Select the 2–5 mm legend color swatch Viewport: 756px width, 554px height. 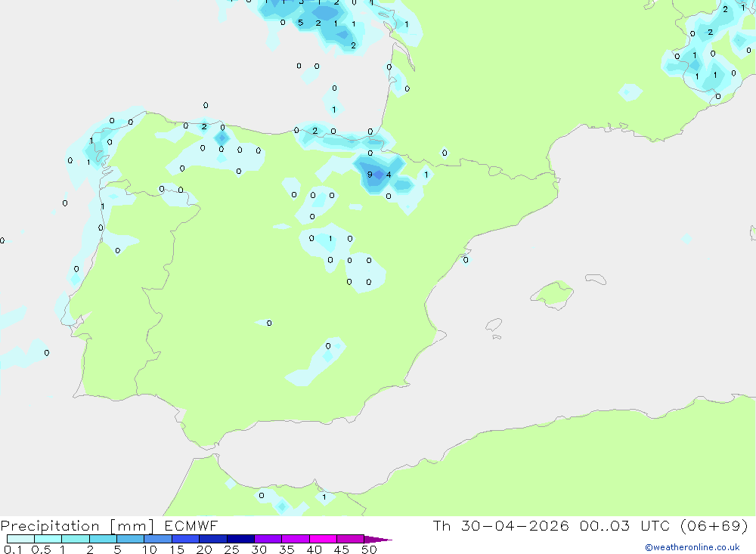click(x=103, y=539)
